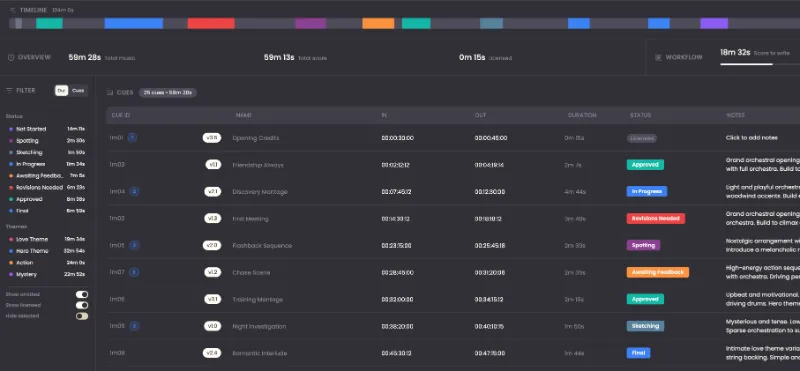
Task: Click the Licensed status badge for Opening Credits
Action: click(x=641, y=138)
